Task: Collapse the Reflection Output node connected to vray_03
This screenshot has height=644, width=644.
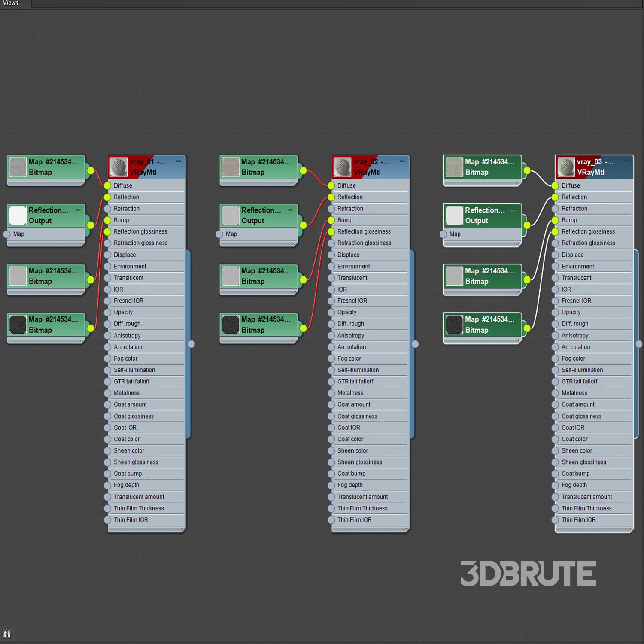Action: (513, 210)
